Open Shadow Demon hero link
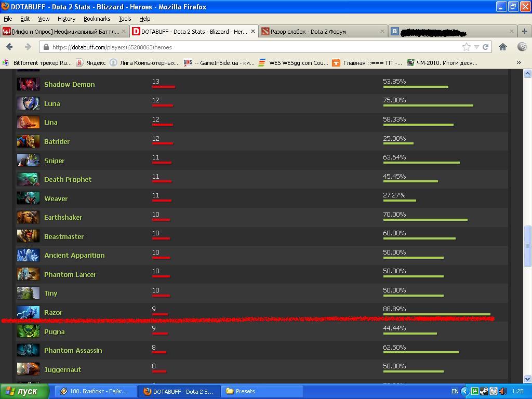This screenshot has width=532, height=399. (x=69, y=85)
